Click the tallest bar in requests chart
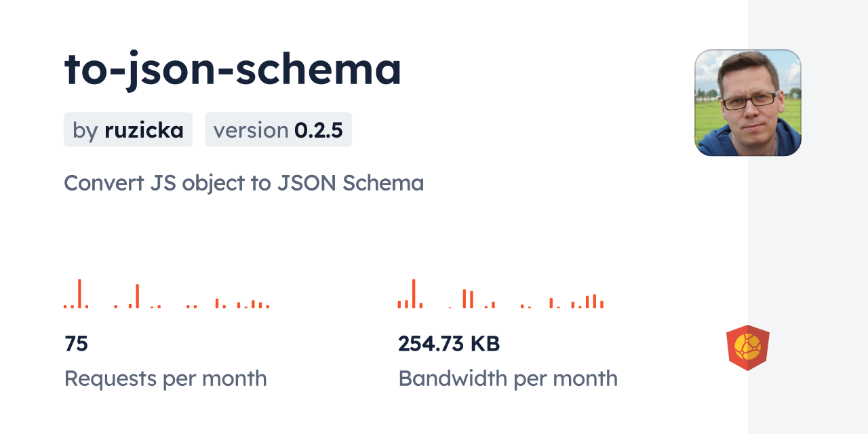The image size is (868, 434). (x=79, y=294)
